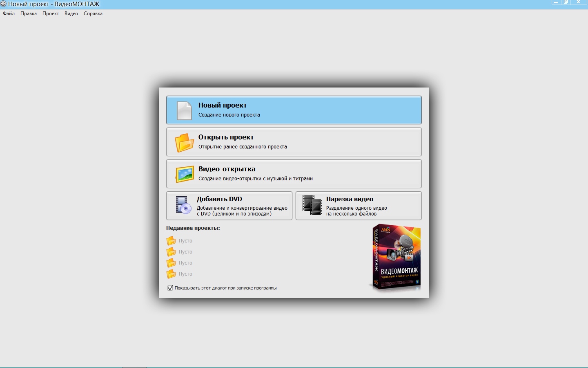This screenshot has height=368, width=588.
Task: Uncheck Показывать этот диалог при запуске
Action: coord(170,288)
